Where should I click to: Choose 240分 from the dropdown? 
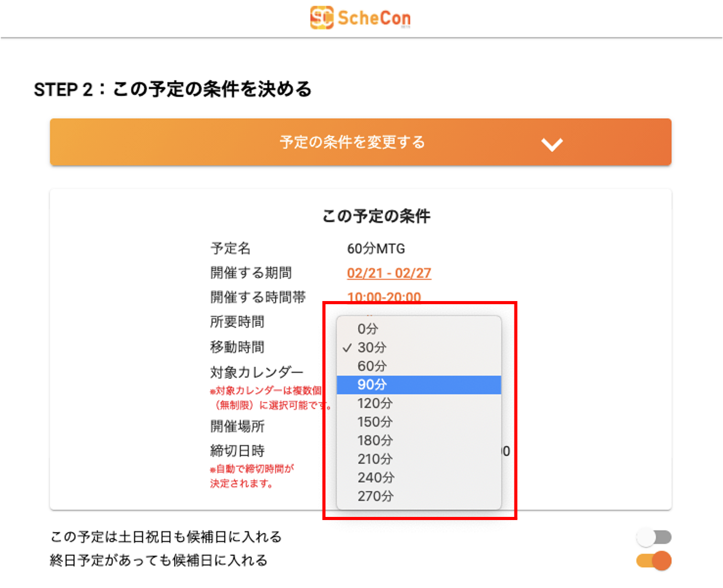[376, 478]
